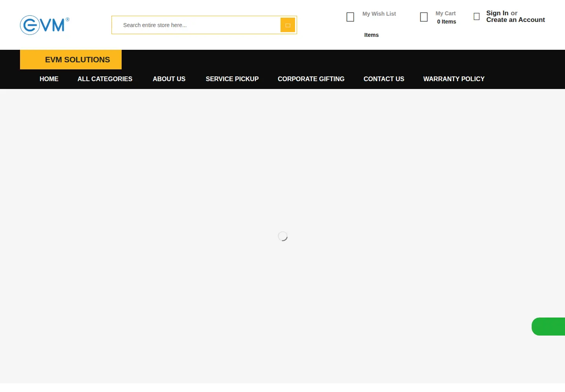Select CORPORATE GIFTING menu item

click(x=311, y=79)
